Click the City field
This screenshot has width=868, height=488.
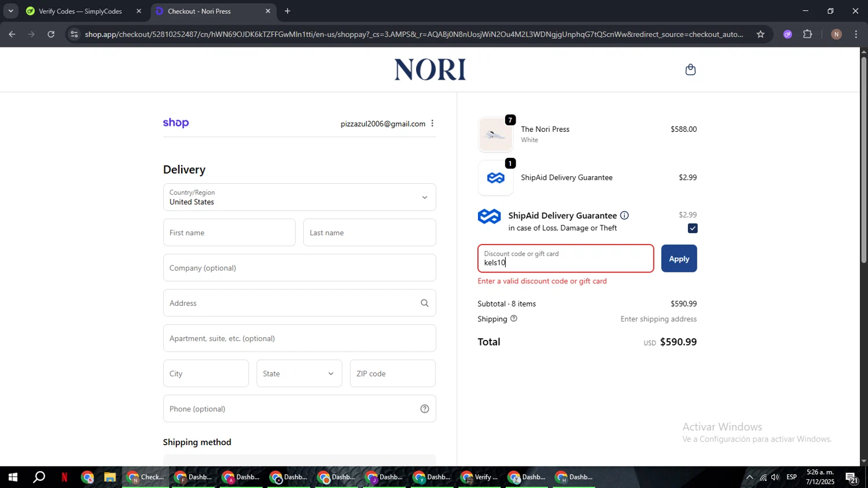coord(205,374)
